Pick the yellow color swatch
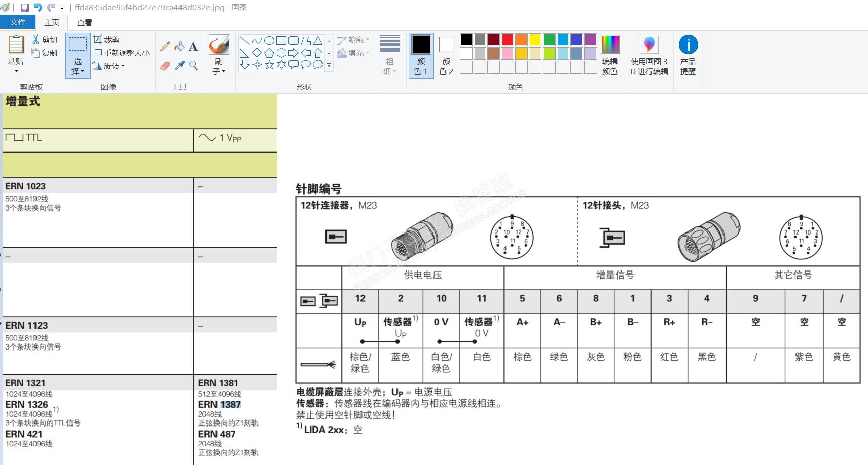Viewport: 868px width, 465px height. (x=535, y=40)
